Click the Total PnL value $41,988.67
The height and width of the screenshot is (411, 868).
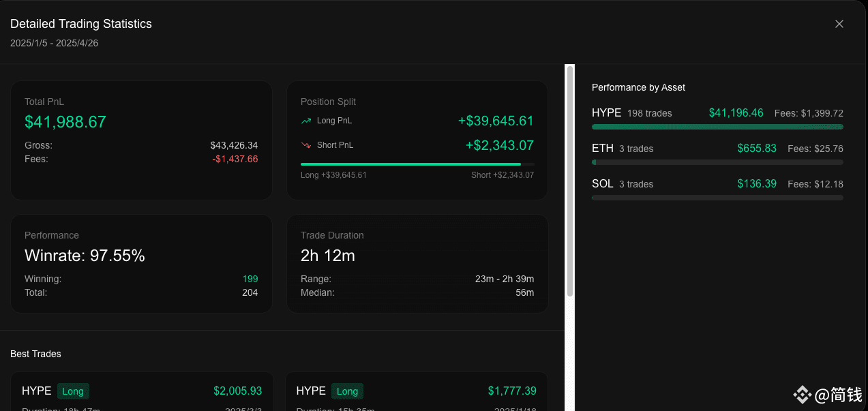pyautogui.click(x=65, y=122)
